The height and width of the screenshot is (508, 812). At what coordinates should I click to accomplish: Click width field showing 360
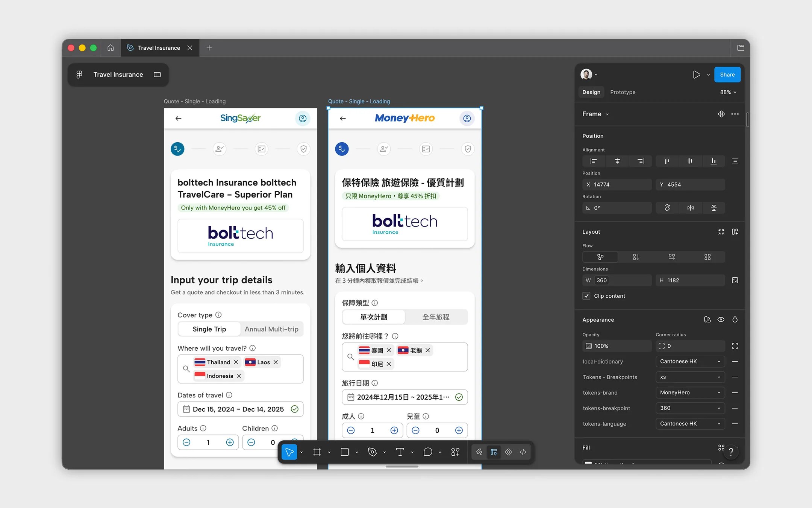pyautogui.click(x=617, y=280)
